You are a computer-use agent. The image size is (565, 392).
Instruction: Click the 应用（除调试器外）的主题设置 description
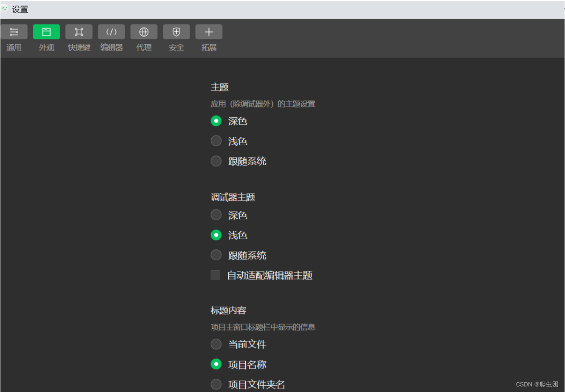click(263, 104)
